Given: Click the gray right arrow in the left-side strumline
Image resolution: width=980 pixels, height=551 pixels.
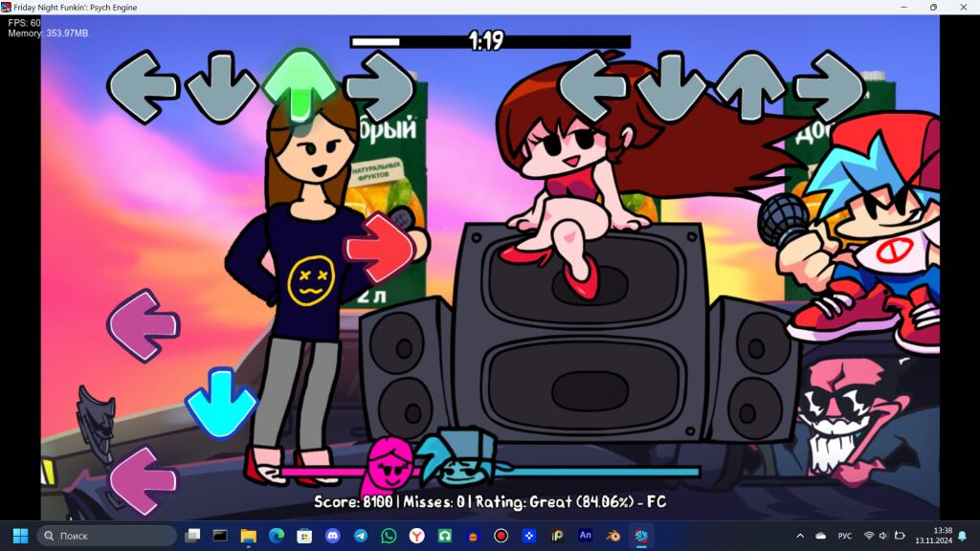Looking at the screenshot, I should click(x=379, y=87).
